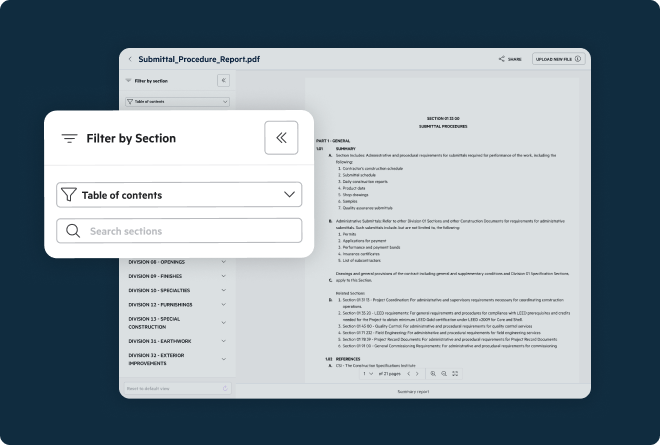The width and height of the screenshot is (660, 445).
Task: Expand Division 09 - Finishes section
Action: pos(223,276)
